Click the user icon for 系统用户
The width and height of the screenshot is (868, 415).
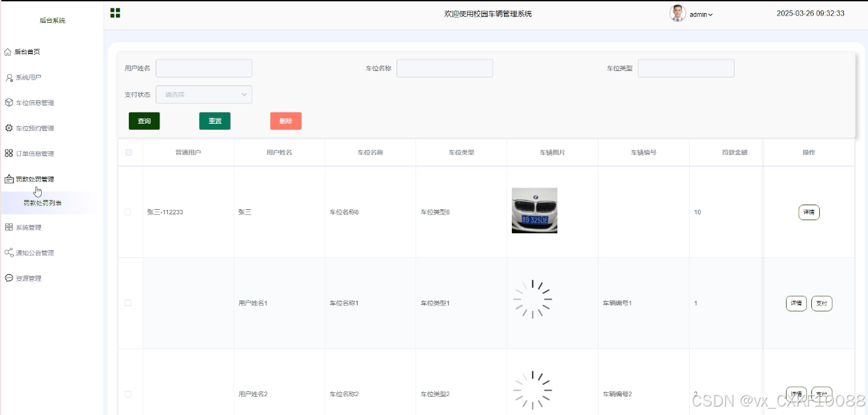click(9, 78)
